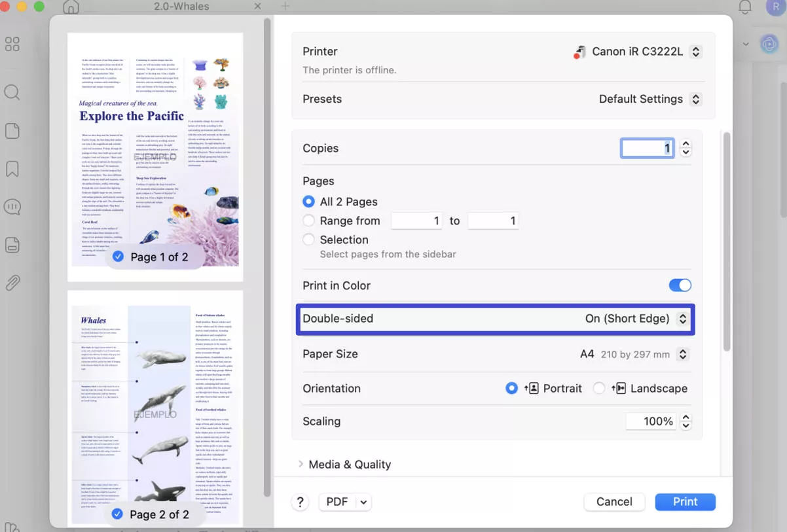Expand the Media & Quality section
The height and width of the screenshot is (532, 787).
pyautogui.click(x=301, y=464)
